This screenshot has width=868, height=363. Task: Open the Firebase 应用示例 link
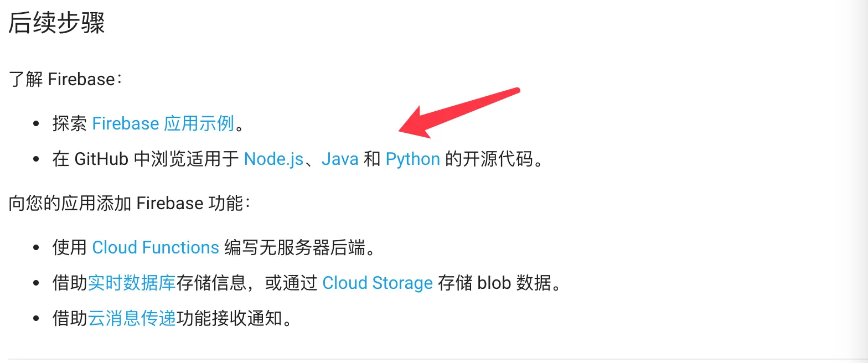pyautogui.click(x=163, y=123)
